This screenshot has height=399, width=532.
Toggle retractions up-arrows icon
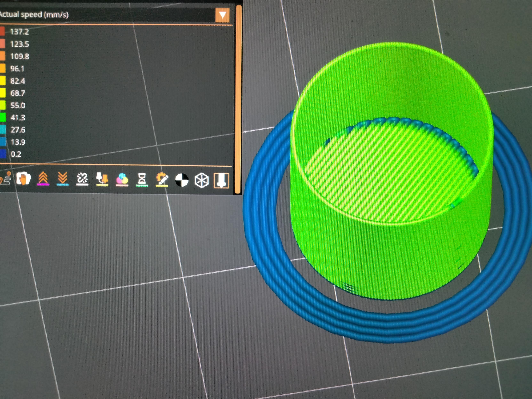[x=43, y=179]
